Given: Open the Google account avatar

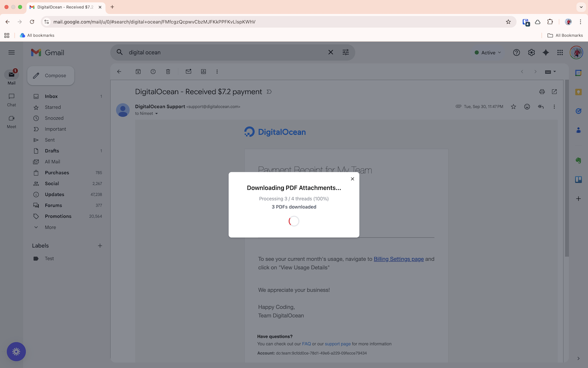Looking at the screenshot, I should click(576, 52).
